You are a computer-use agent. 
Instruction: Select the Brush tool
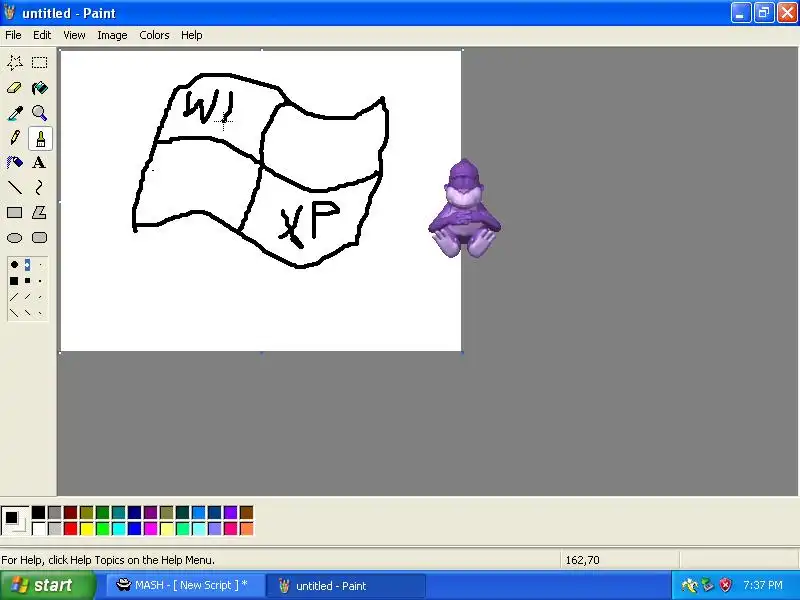(x=40, y=138)
